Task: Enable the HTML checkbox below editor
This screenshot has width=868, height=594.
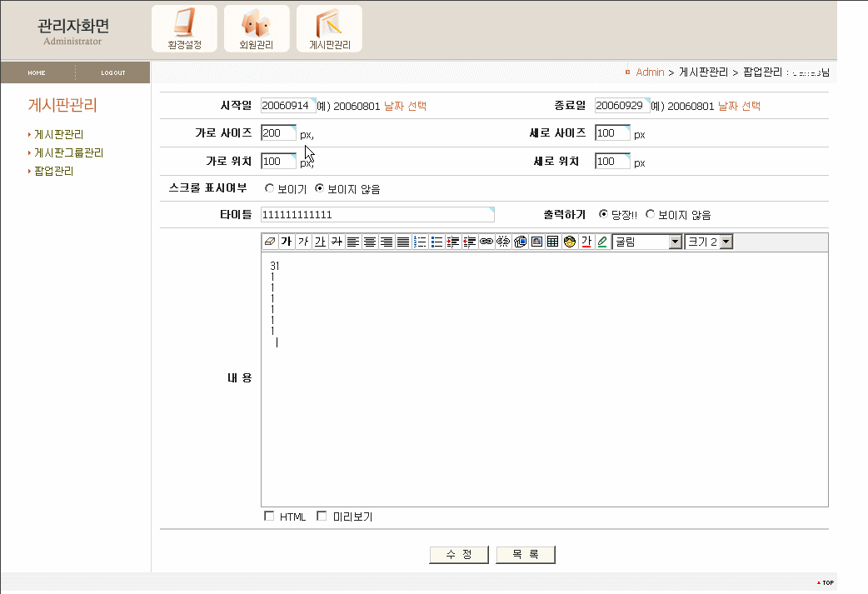Action: pyautogui.click(x=269, y=517)
